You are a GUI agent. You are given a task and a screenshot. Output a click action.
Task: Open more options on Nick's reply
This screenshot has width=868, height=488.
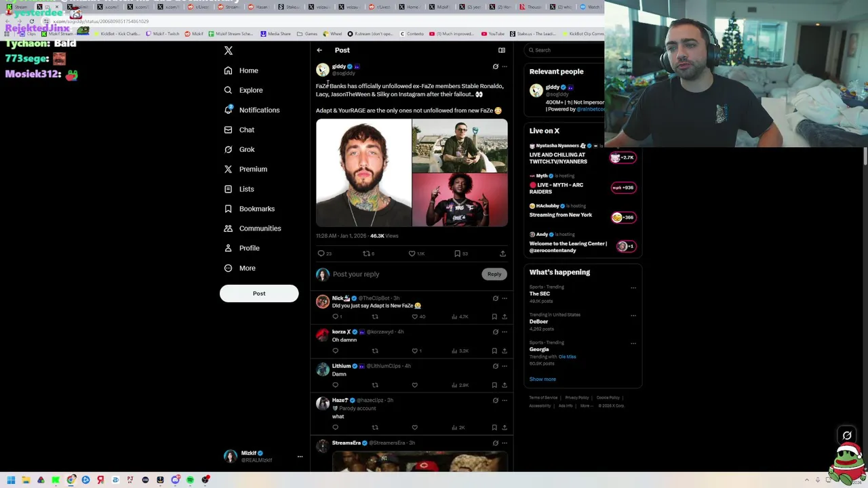click(x=505, y=299)
